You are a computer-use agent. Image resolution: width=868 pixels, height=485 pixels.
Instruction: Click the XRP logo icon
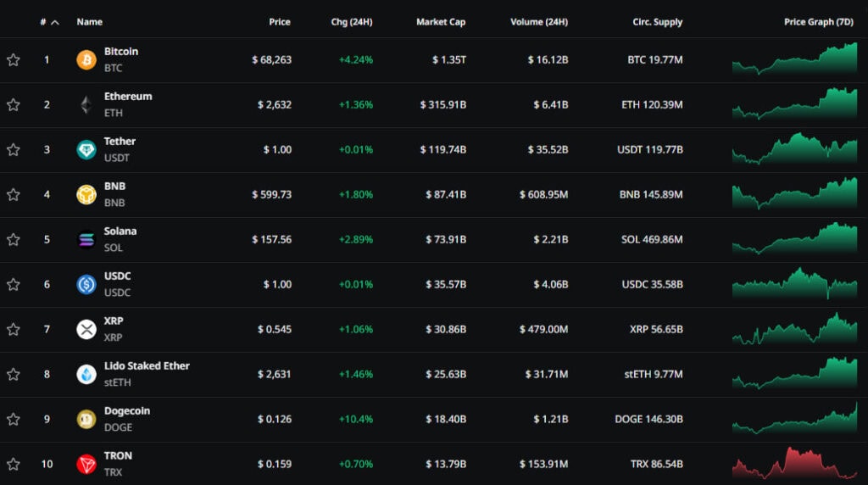point(86,330)
